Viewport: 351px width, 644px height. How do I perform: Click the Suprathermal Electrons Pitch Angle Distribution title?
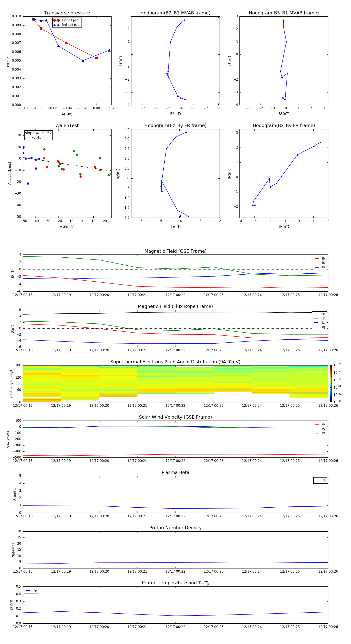175,362
